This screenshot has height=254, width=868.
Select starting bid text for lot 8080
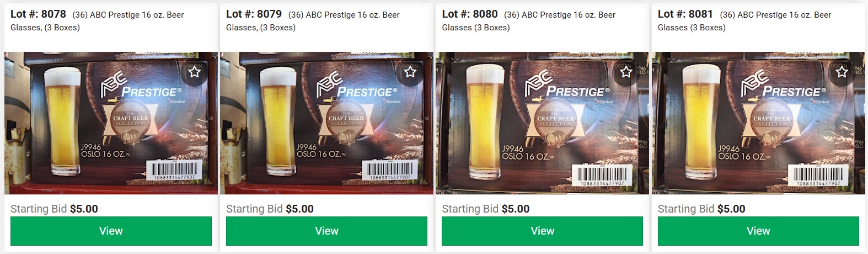[485, 209]
